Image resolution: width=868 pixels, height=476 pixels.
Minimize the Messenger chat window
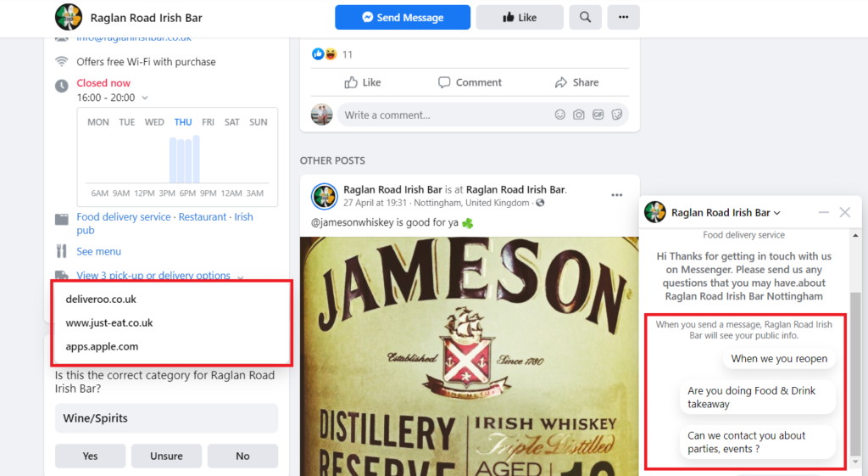tap(824, 212)
